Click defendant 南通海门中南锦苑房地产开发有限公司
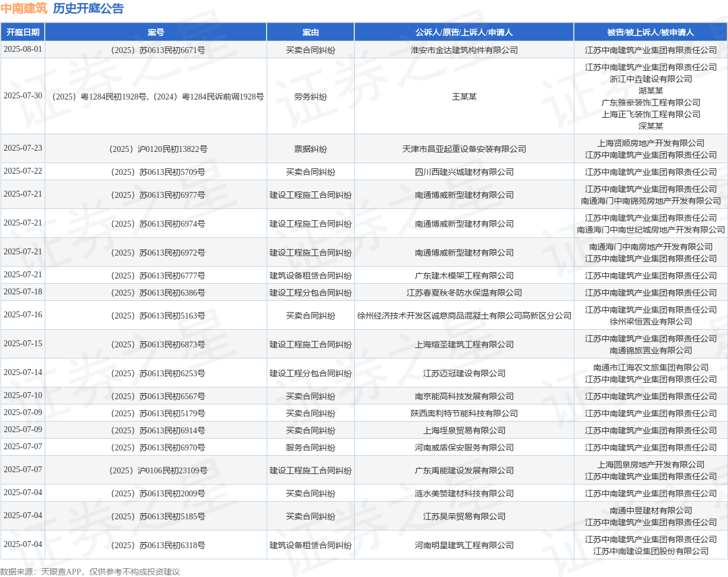 (651, 201)
